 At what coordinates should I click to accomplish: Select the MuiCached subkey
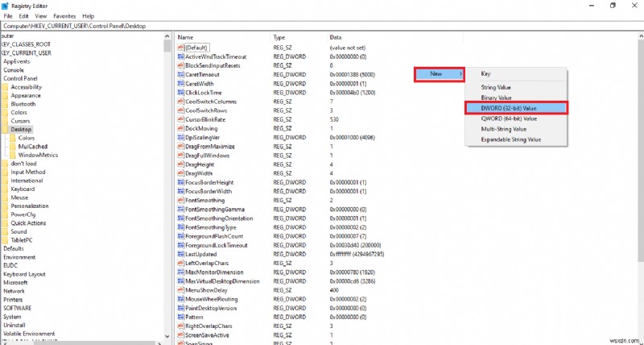tap(33, 147)
